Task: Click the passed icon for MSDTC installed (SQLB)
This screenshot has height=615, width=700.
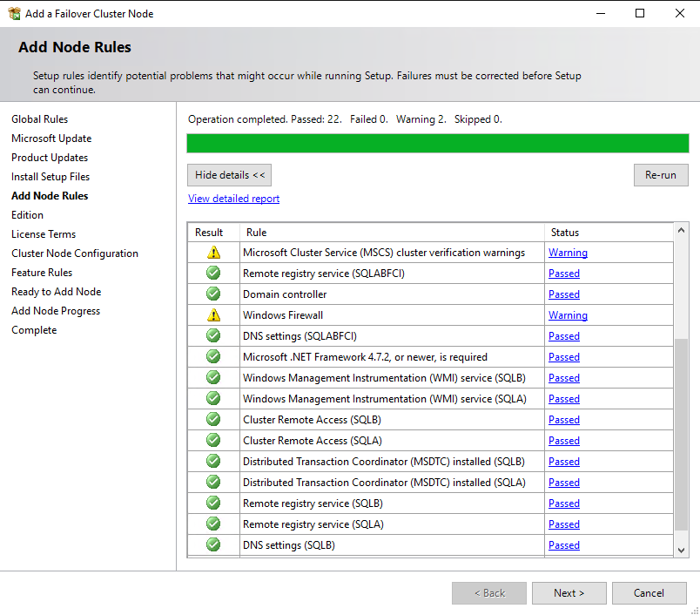Action: [213, 461]
